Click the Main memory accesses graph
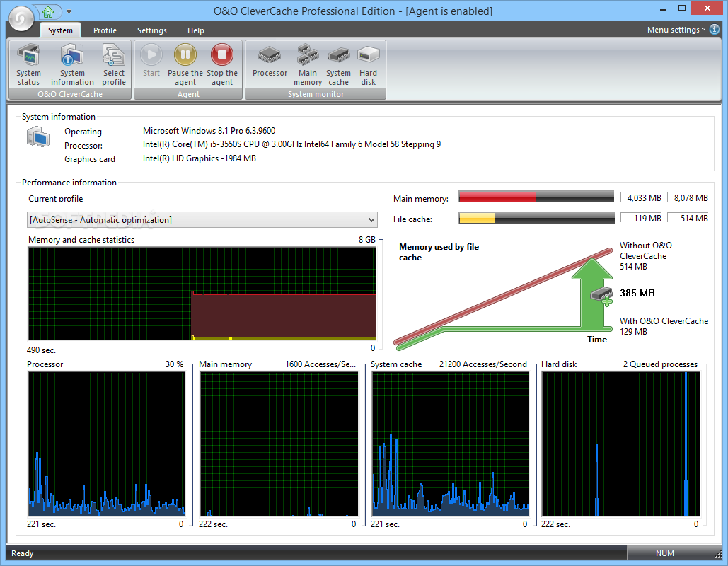 click(279, 444)
